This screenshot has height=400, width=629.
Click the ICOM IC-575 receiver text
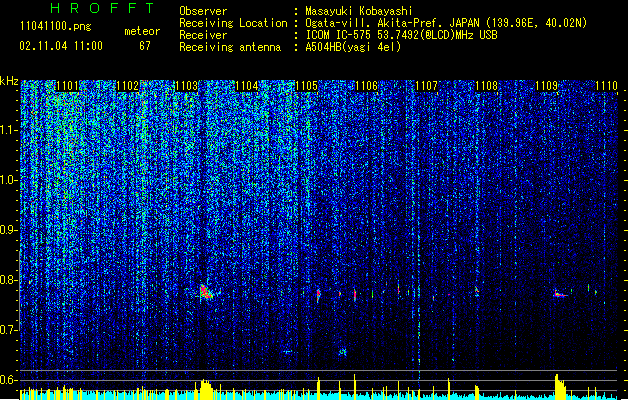click(402, 35)
